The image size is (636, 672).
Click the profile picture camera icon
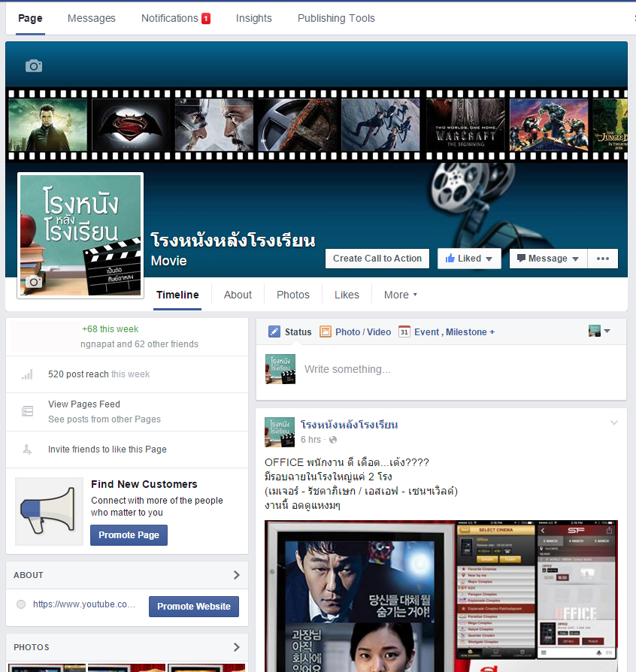coord(34,282)
